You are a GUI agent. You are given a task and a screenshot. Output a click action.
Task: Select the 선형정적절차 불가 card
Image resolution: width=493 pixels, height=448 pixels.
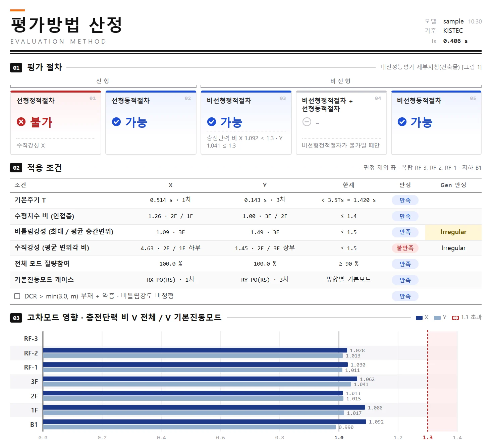tap(56, 123)
